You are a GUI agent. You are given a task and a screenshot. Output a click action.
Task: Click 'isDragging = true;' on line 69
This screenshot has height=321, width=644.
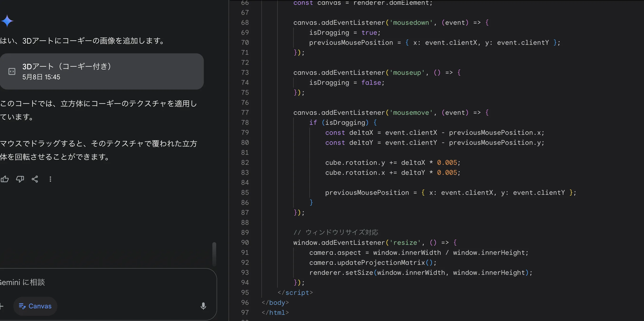(345, 33)
